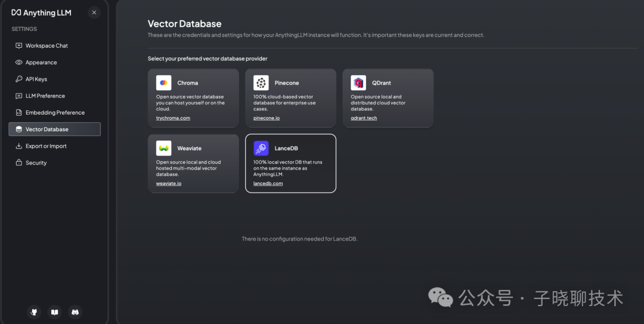
Task: Click the Embedding Preference file icon
Action: (x=18, y=113)
